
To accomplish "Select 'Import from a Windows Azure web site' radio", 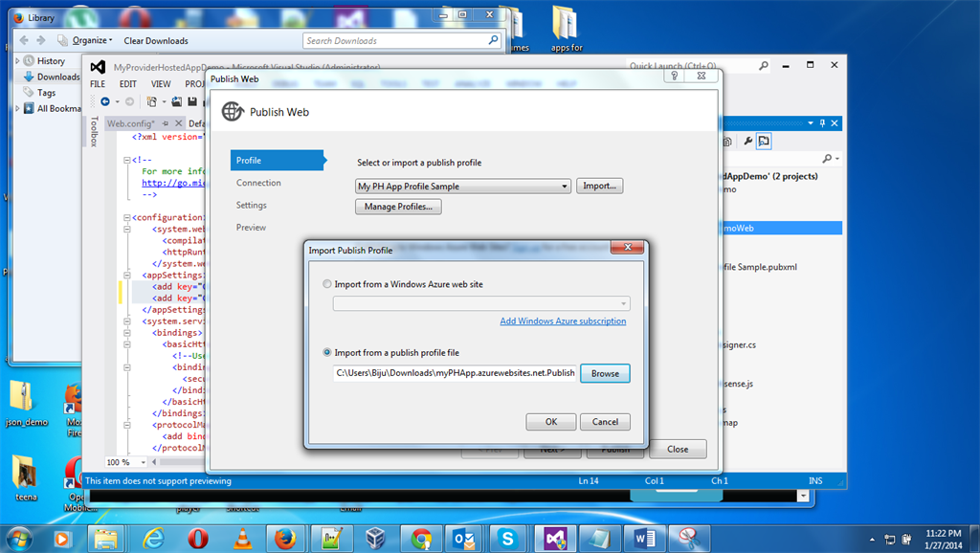I will coord(327,284).
